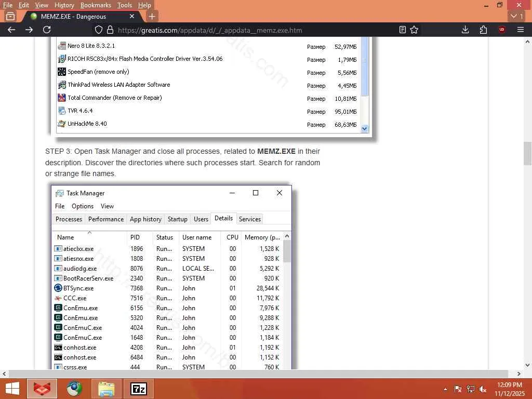Open the View menu in browser
532x399 pixels.
click(x=42, y=5)
